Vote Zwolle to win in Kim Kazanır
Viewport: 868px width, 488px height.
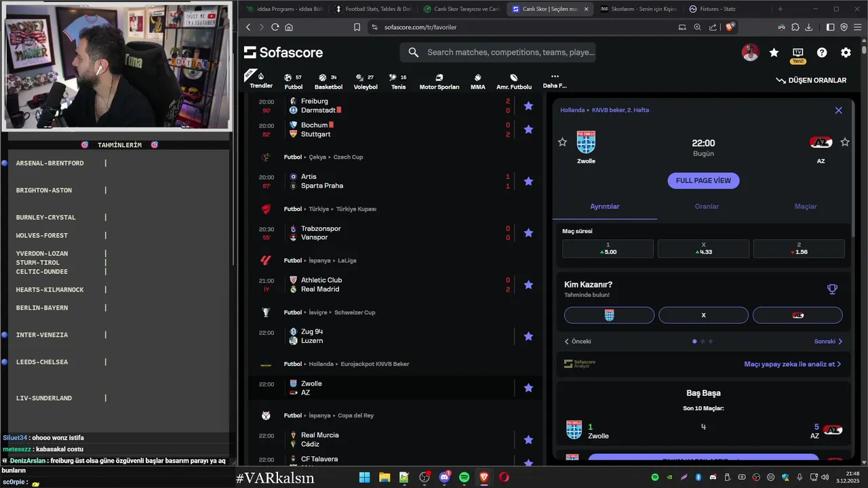point(609,315)
